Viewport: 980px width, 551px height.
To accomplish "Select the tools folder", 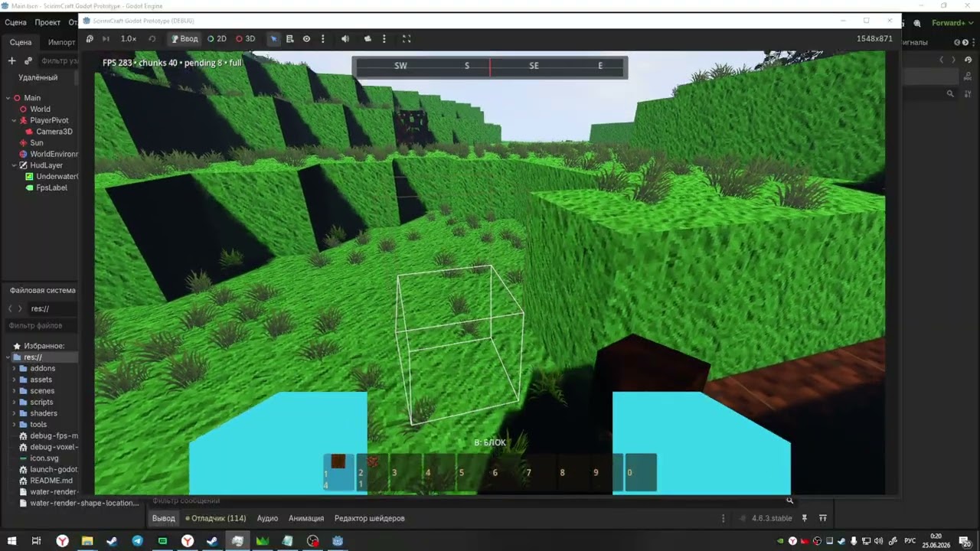I will tap(38, 425).
